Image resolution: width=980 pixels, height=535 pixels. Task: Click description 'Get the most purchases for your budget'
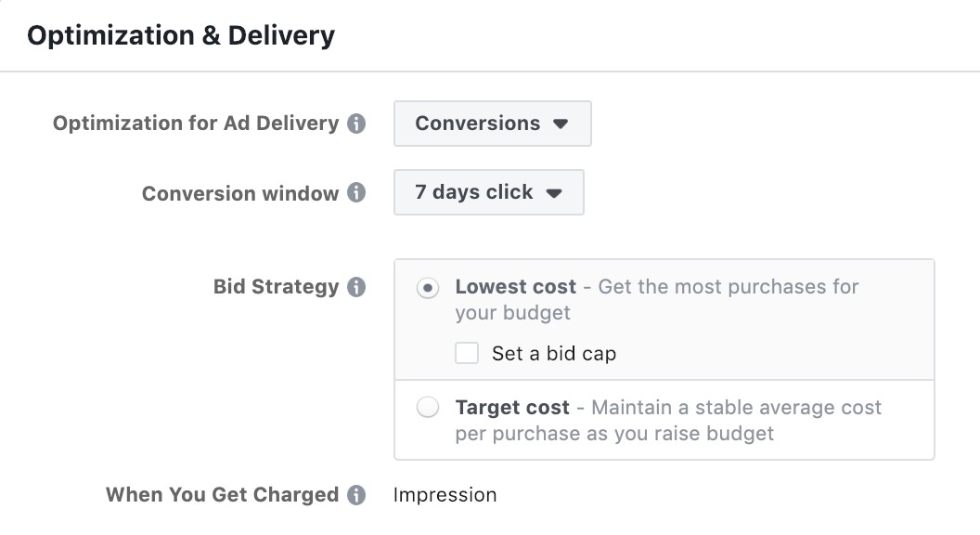(728, 287)
